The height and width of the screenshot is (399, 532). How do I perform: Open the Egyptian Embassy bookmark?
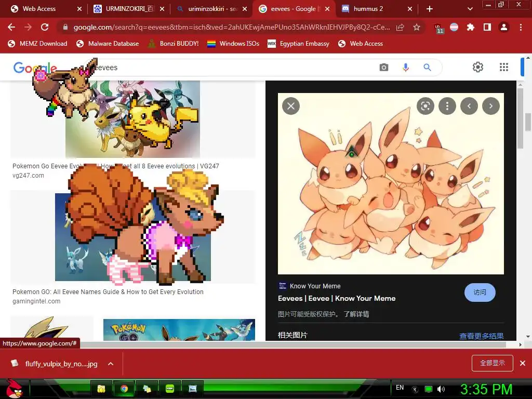point(299,44)
